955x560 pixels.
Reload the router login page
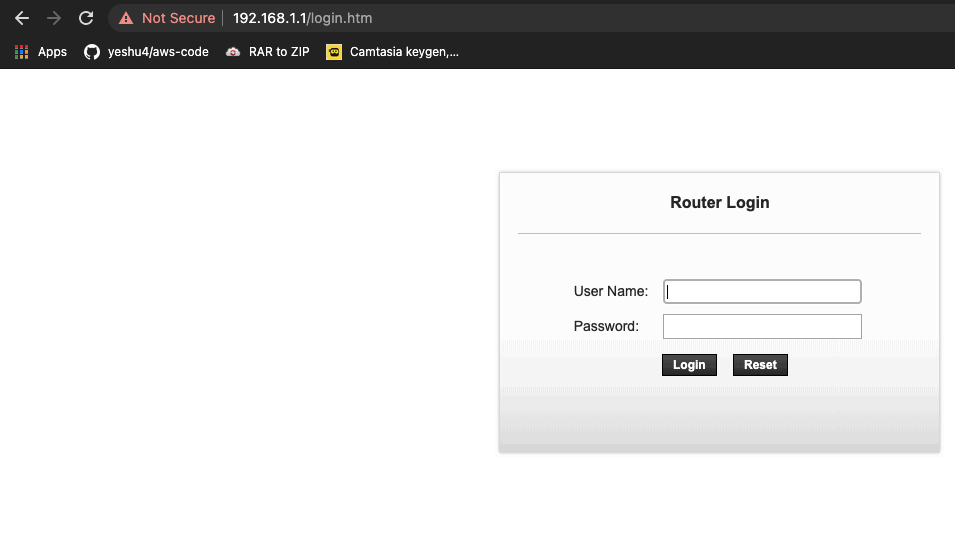pos(87,18)
